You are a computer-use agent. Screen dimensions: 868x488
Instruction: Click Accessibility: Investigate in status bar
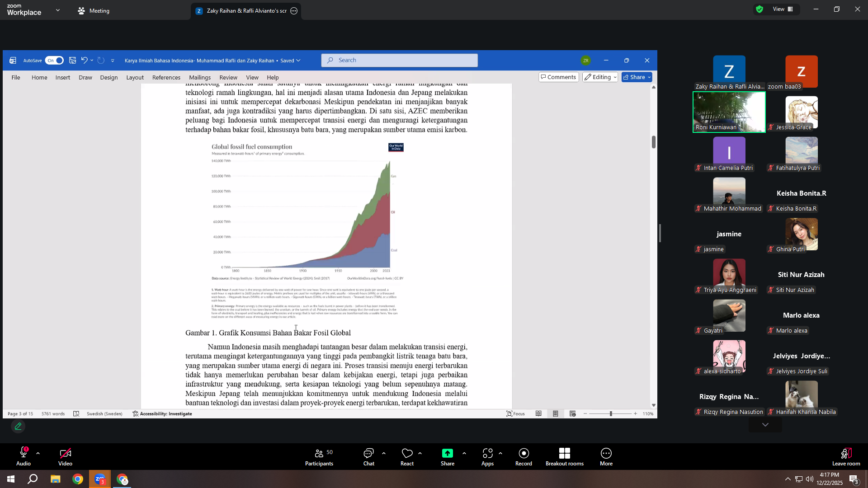(x=162, y=414)
